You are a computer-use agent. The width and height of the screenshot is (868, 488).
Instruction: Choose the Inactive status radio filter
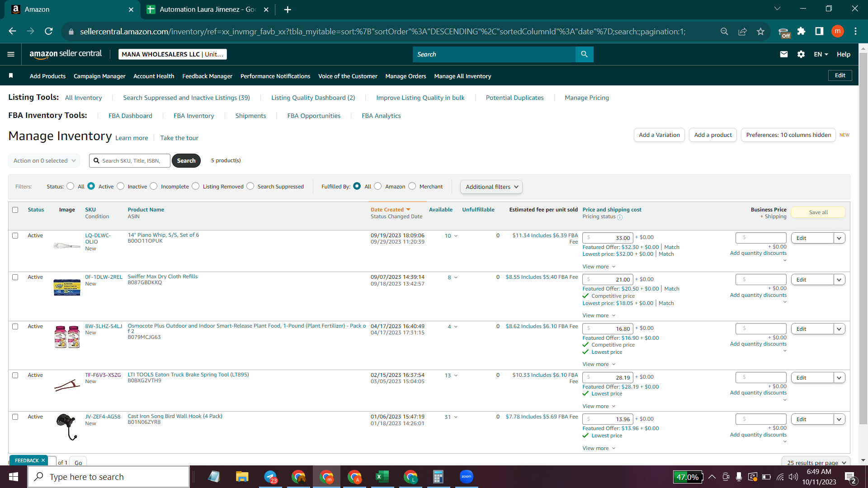[121, 186]
